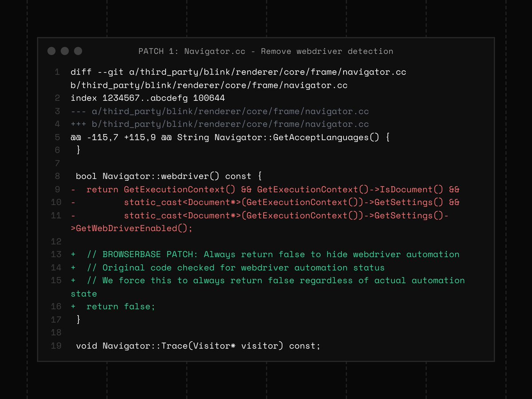Click the '@@ -115,7 +115,9 @@' hunk header

[230, 137]
